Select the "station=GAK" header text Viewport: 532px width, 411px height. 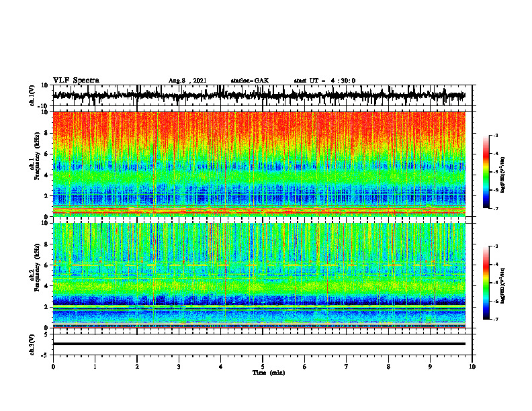click(x=250, y=81)
